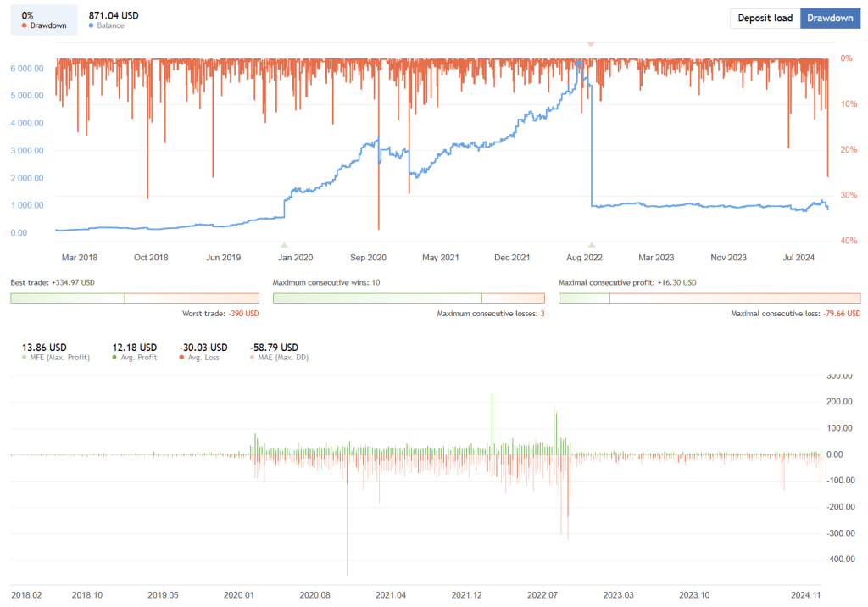Switch to the Deposit load view
The height and width of the screenshot is (607, 868).
tap(765, 19)
